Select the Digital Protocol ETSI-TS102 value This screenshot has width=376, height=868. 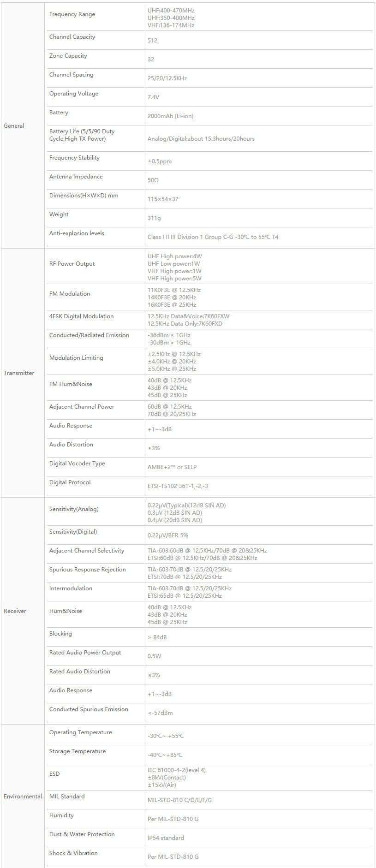click(x=178, y=486)
